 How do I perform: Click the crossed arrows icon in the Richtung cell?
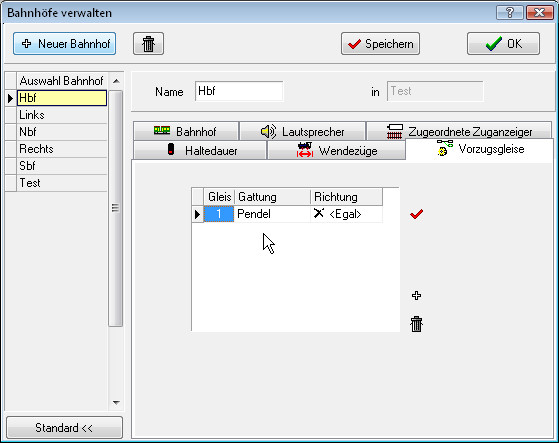coord(319,213)
